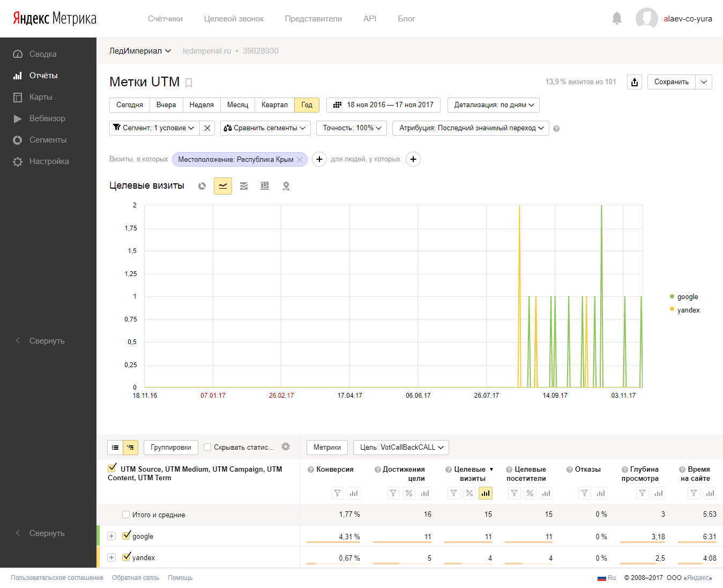Select the Неделя period

(x=202, y=105)
